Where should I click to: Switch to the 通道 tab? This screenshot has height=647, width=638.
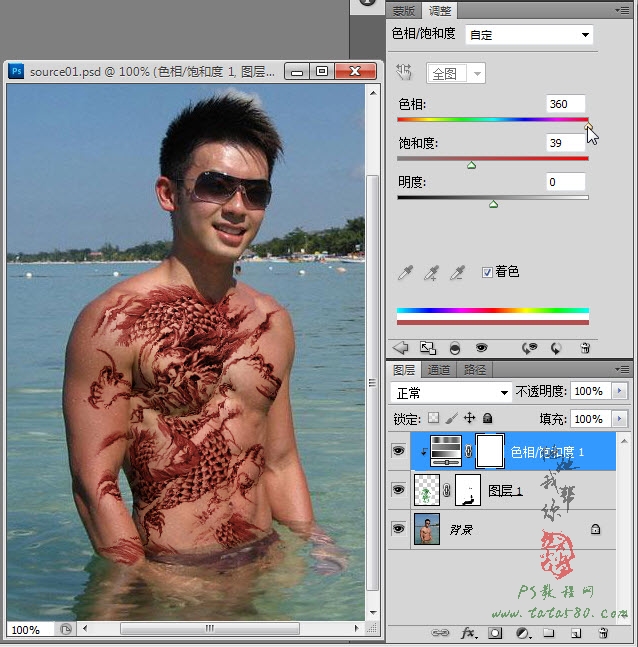pos(438,370)
